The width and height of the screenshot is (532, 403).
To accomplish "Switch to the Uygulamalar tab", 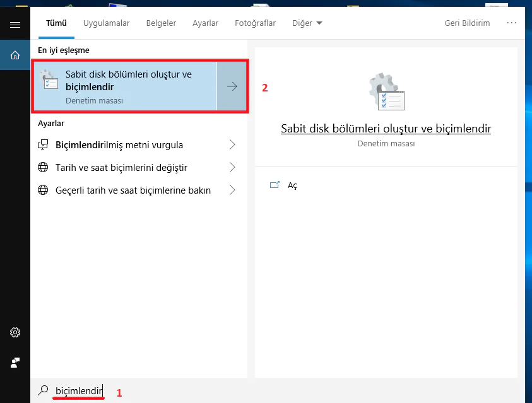I will (106, 23).
